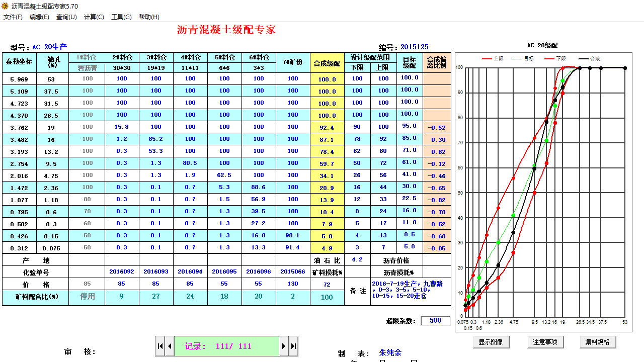Click the application icon in the title bar

[5, 5]
